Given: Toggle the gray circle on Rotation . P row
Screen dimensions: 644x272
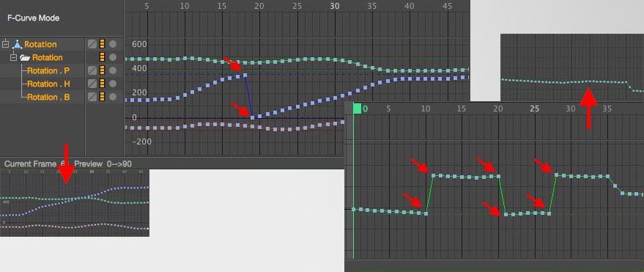Looking at the screenshot, I should tap(113, 70).
